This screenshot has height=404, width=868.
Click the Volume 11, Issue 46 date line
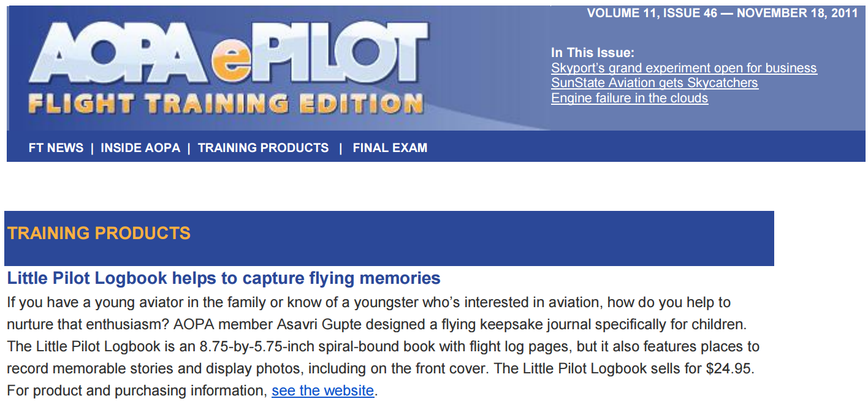[x=722, y=13]
